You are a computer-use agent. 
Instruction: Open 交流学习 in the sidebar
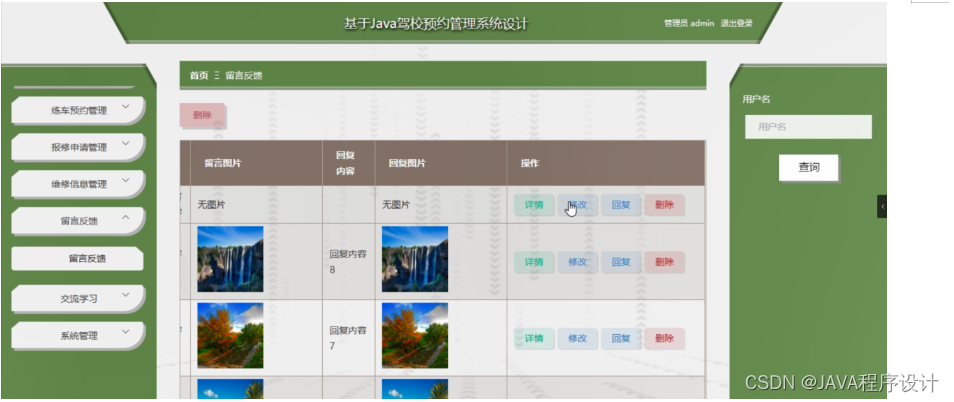78,299
